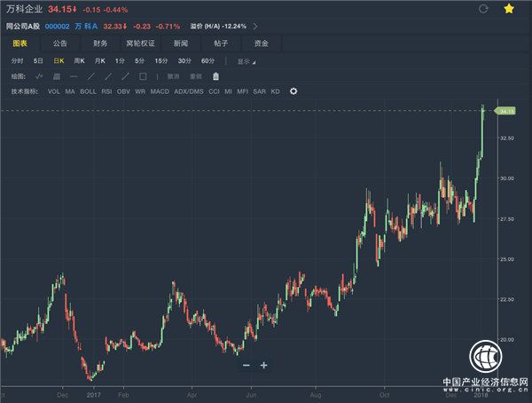
Task: Open the 财务 tab
Action: pyautogui.click(x=100, y=43)
